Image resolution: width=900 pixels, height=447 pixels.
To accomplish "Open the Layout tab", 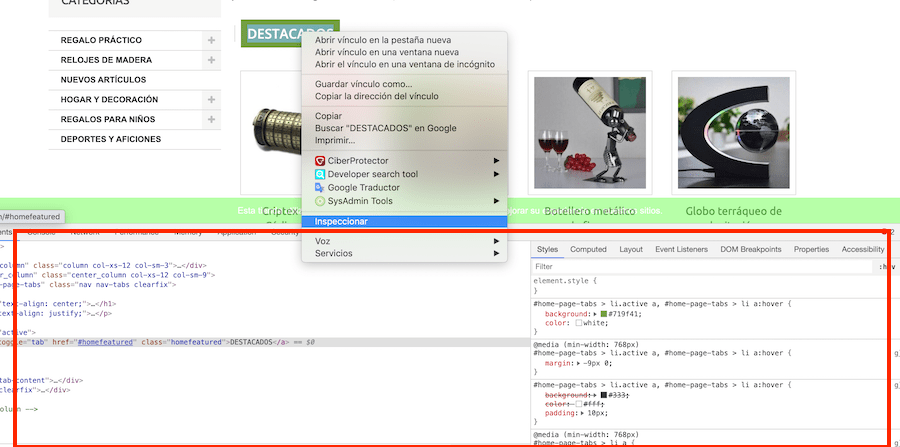I will pos(631,250).
